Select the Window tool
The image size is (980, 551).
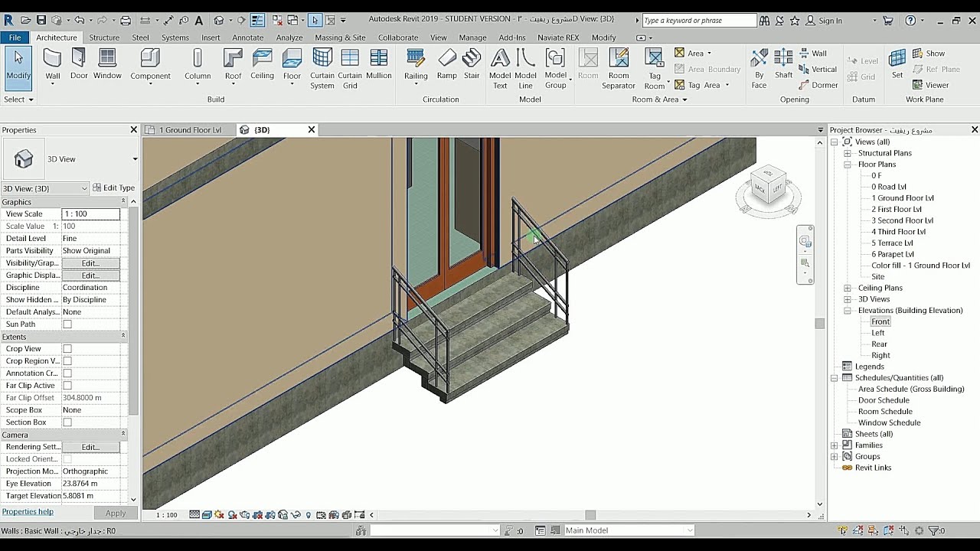click(107, 64)
